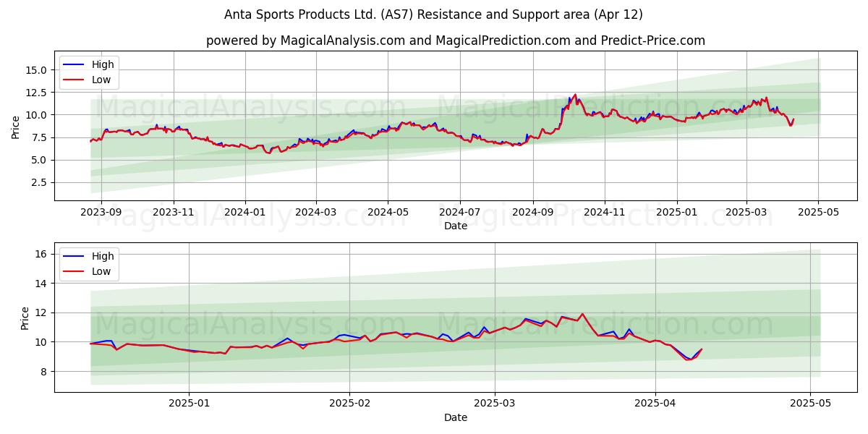The width and height of the screenshot is (868, 434).
Task: Click the '2025-04' tick label on the bottom chart
Action: coord(655,404)
